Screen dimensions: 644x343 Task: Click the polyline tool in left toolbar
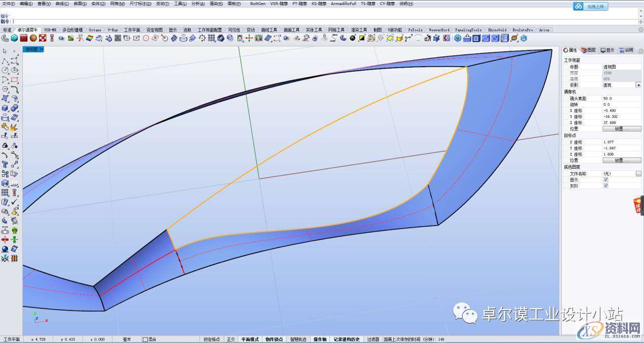[5, 60]
